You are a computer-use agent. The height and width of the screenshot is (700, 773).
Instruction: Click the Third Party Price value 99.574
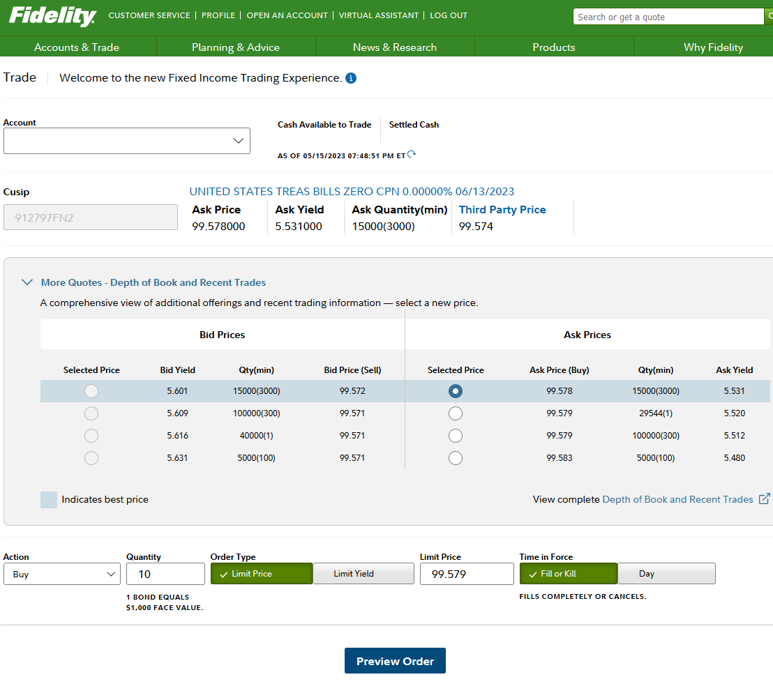pyautogui.click(x=476, y=226)
